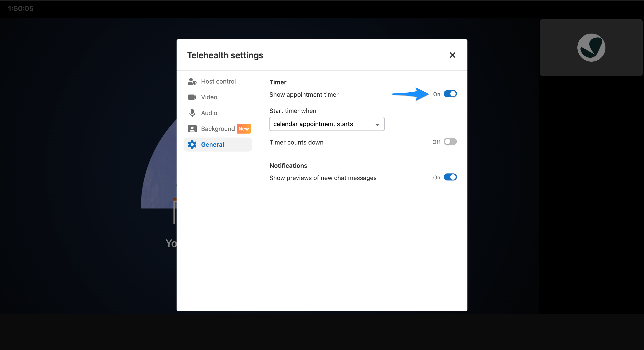Click the Audio microphone icon
The width and height of the screenshot is (644, 350).
point(192,113)
